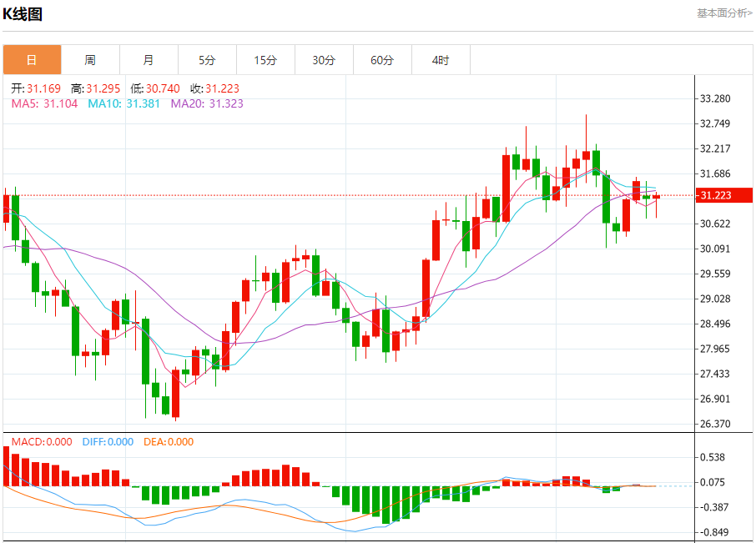This screenshot has height=543, width=756.
Task: Switch to the 4时 timeframe tab
Action: (441, 60)
